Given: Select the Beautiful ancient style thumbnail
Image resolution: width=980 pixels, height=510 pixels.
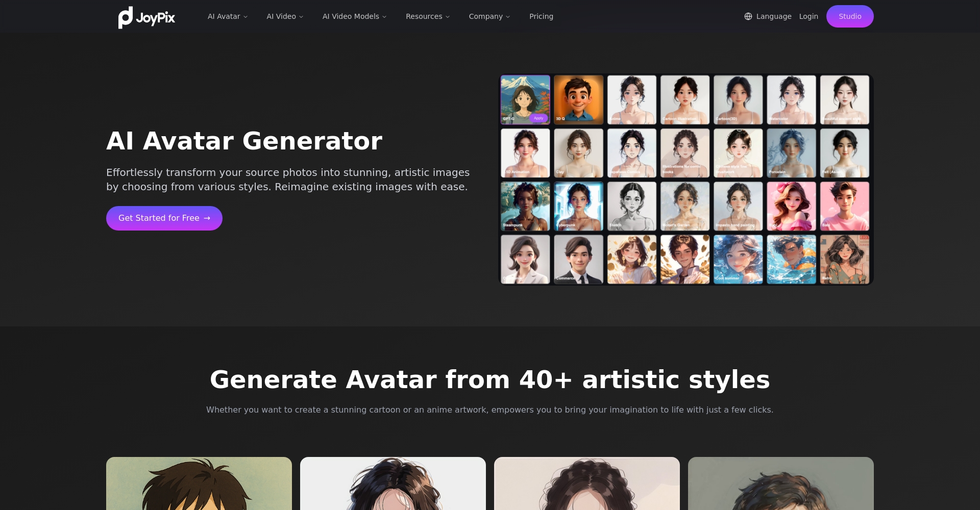Looking at the screenshot, I should coord(845,100).
